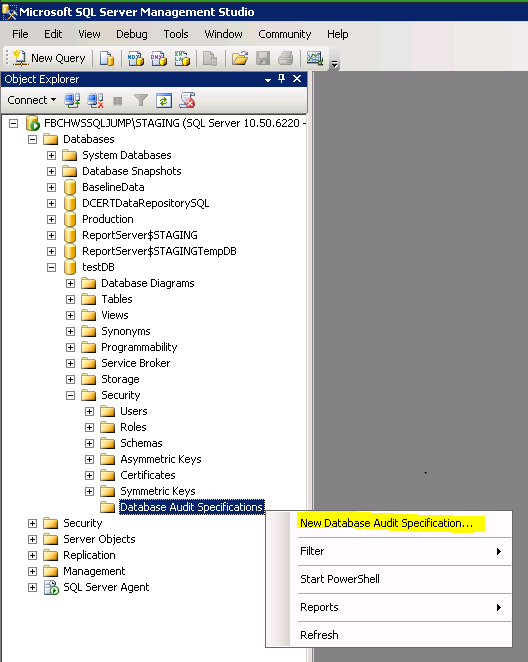Open the File menu
Viewport: 528px width, 662px height.
[20, 34]
